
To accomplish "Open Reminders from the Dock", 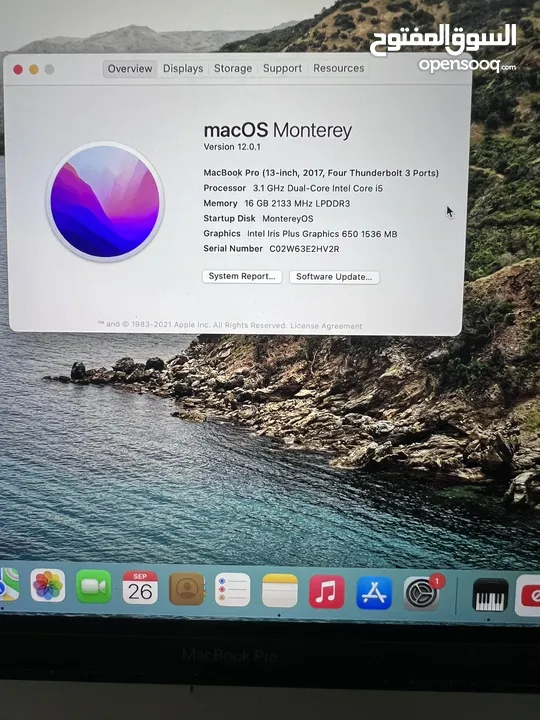I will click(x=233, y=590).
